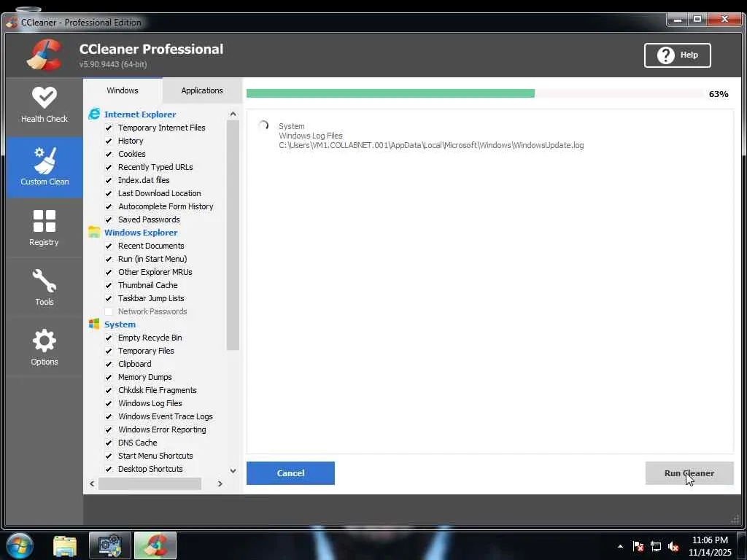Viewport: 747px width, 560px height.
Task: Switch to the Windows tab
Action: pos(123,90)
